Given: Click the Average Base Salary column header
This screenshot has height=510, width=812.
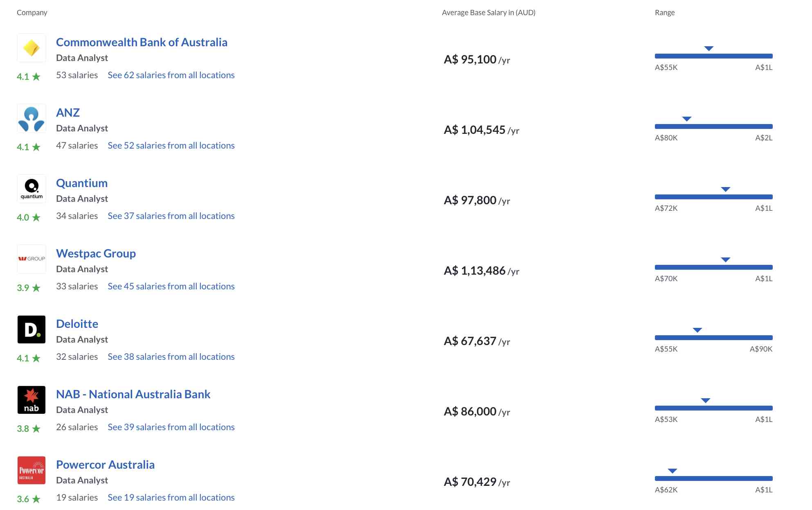Looking at the screenshot, I should [x=488, y=12].
